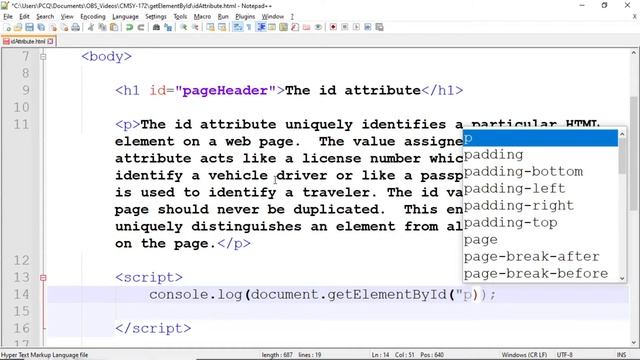Save the current recorded macro icon
Viewport: 640px width, 360px height.
379,27
